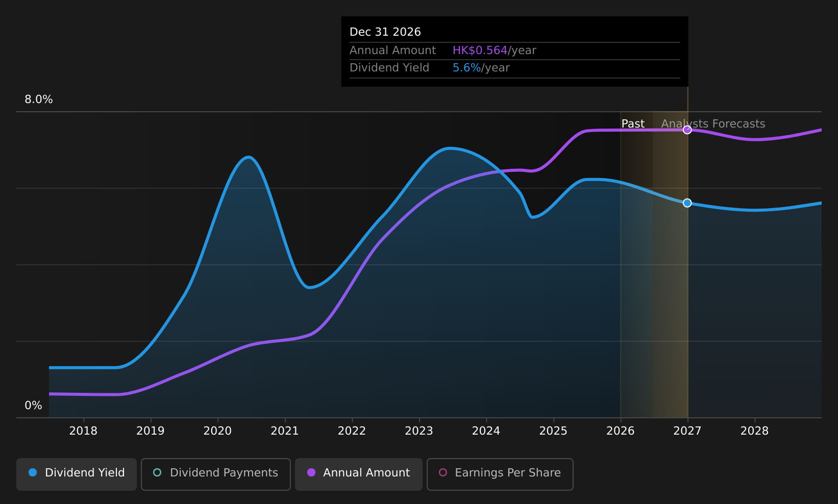Click the Annual Amount label in tooltip

tap(393, 51)
